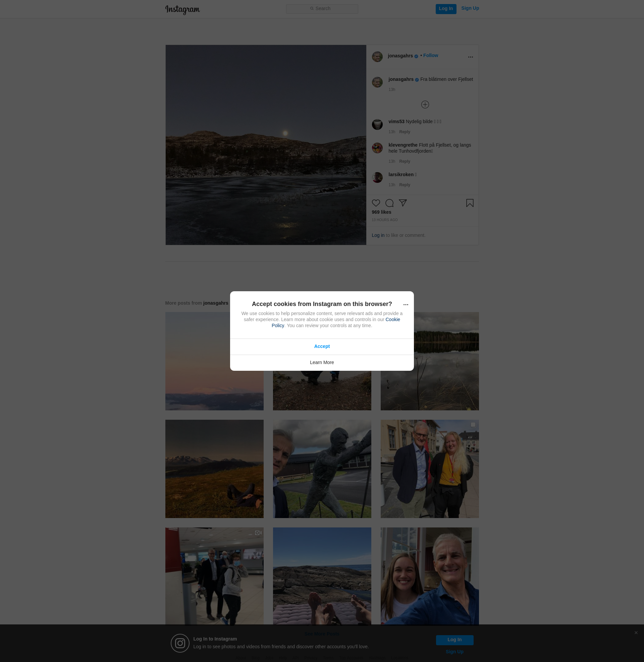Follow the jonasgahrs account
644x662 pixels.
tap(430, 55)
